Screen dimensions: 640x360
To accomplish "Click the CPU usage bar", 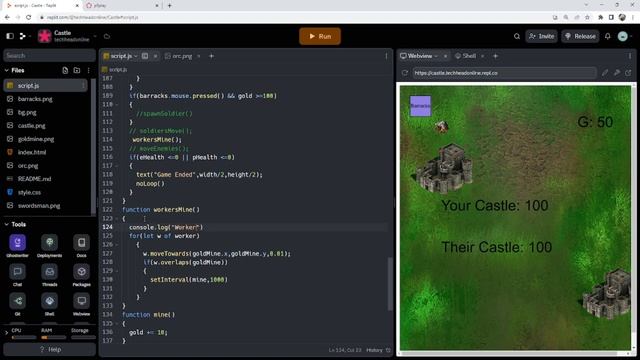I will [x=24, y=338].
